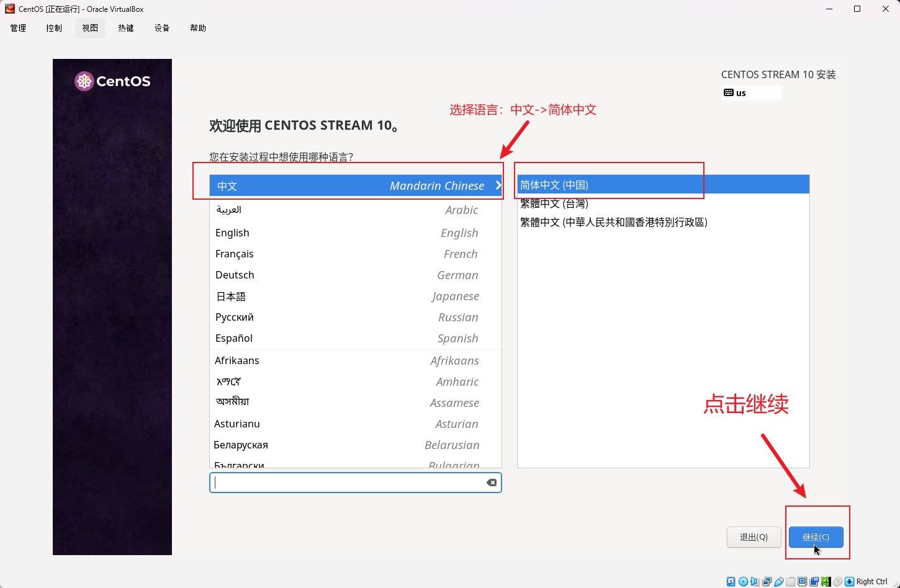
Task: Select the Afrikaans language row
Action: [356, 360]
